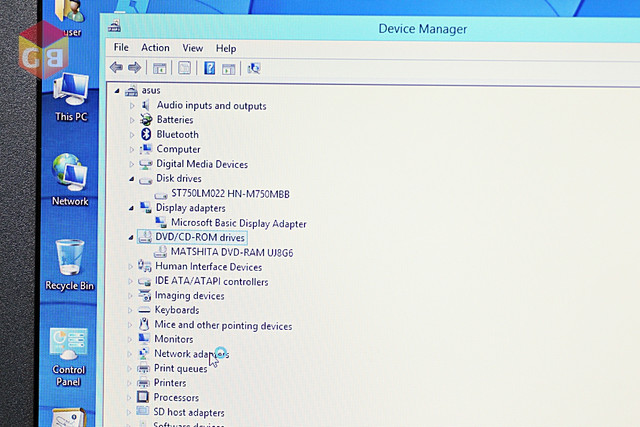
Task: Click the Device Manager title bar icon
Action: pos(115,26)
